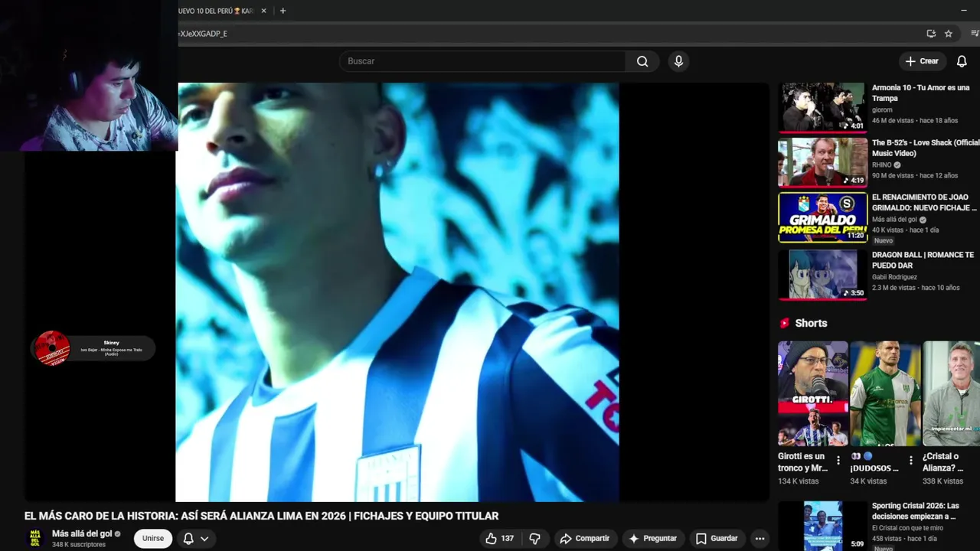
Task: Open The B-52's Love Shack thumbnail
Action: [x=822, y=162]
